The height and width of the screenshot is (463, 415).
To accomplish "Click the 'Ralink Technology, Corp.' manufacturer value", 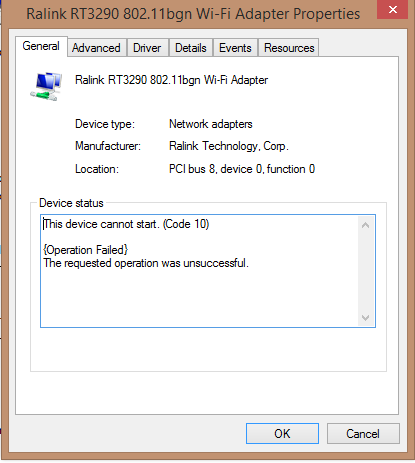I will (x=229, y=146).
